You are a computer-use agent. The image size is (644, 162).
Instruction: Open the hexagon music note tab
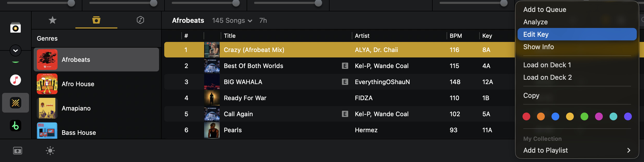(x=140, y=20)
